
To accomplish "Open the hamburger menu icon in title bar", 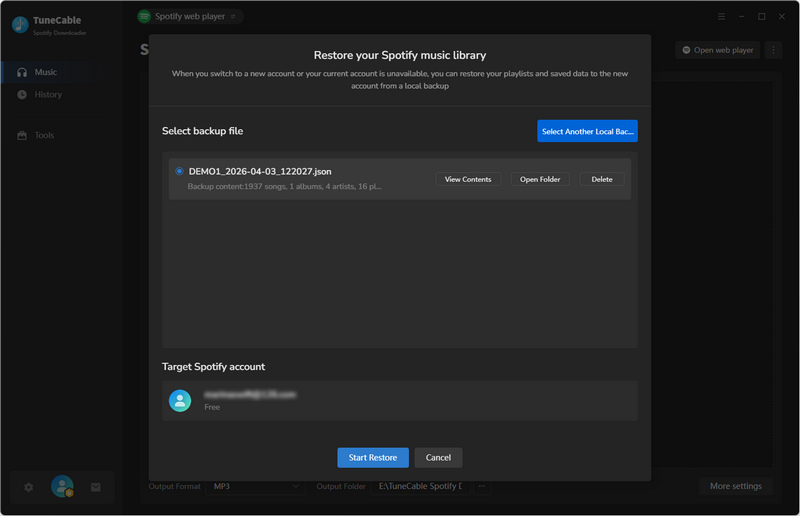I will 721,16.
